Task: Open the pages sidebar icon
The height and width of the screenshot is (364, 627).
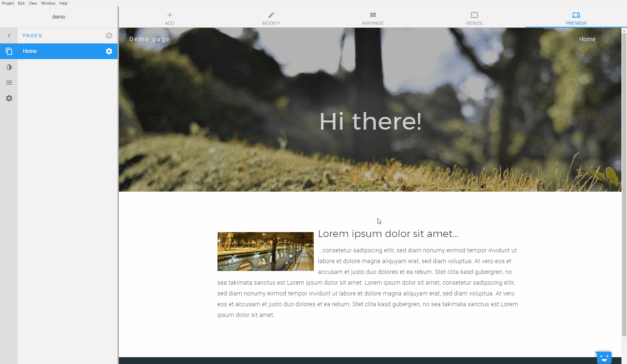Action: point(9,51)
